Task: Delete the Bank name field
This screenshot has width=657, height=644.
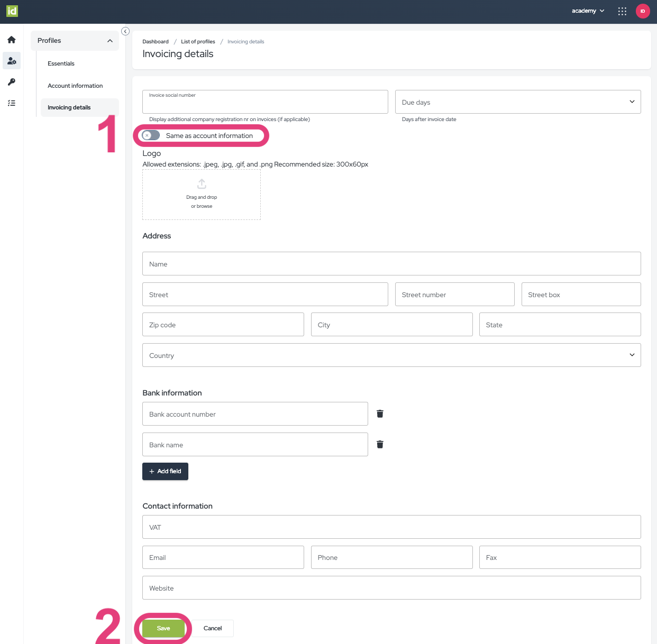Action: [380, 444]
